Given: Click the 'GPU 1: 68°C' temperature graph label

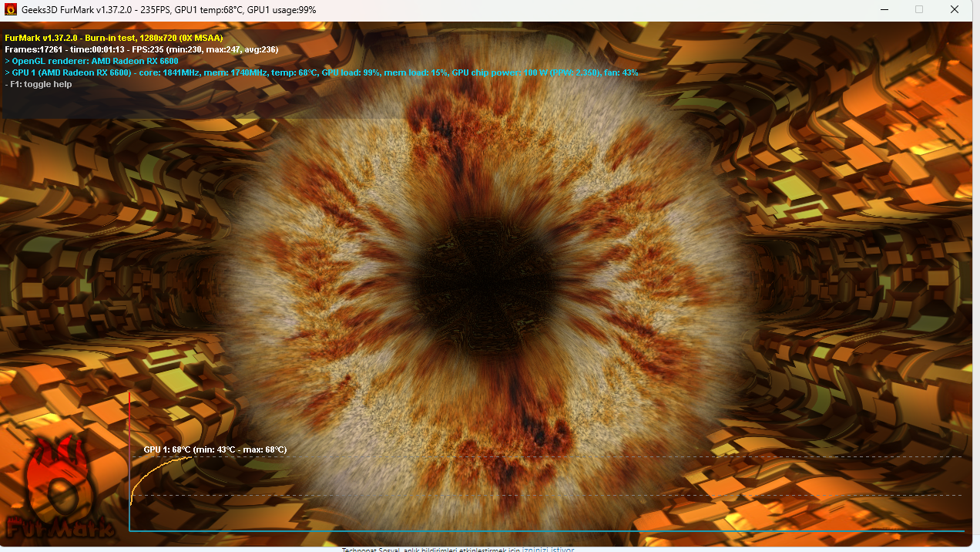Looking at the screenshot, I should (215, 449).
